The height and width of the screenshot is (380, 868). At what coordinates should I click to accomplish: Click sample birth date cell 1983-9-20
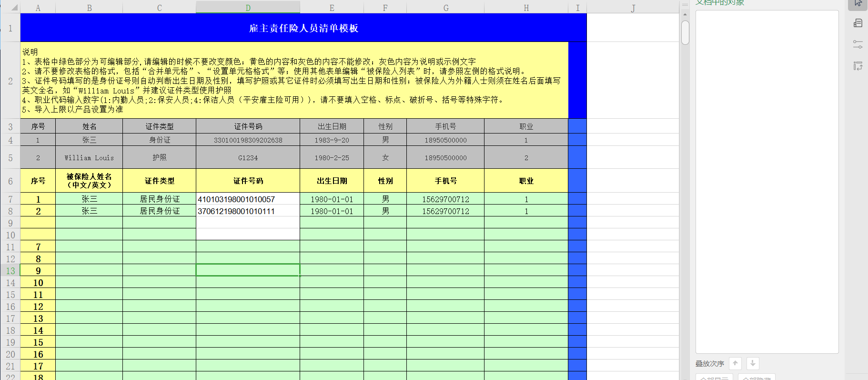tap(332, 140)
